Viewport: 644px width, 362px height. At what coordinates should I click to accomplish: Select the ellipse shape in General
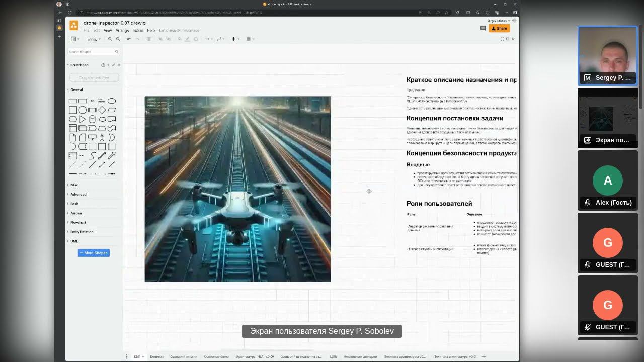(112, 101)
